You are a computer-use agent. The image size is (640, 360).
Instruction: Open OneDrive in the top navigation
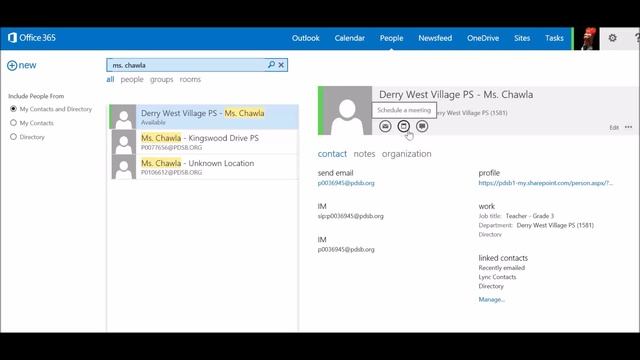click(483, 38)
